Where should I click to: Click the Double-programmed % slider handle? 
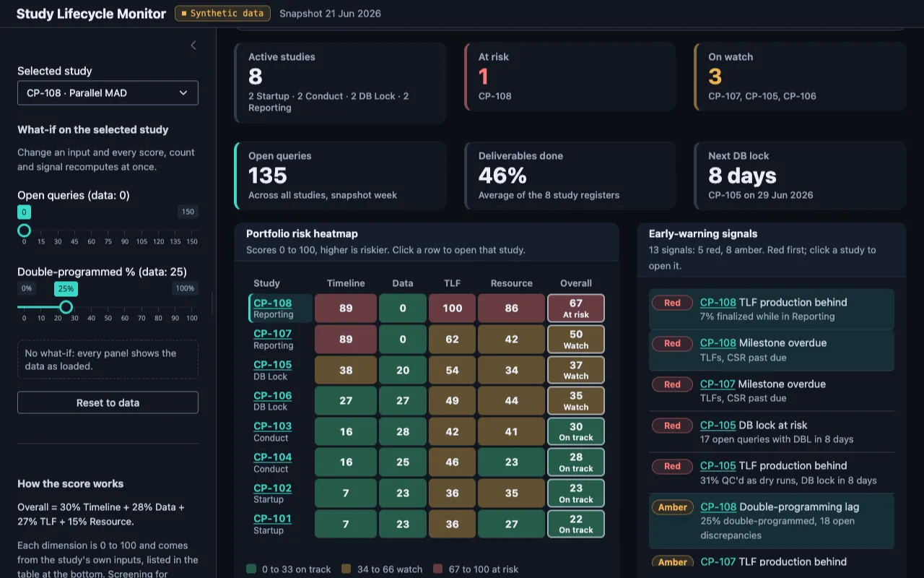pos(66,307)
